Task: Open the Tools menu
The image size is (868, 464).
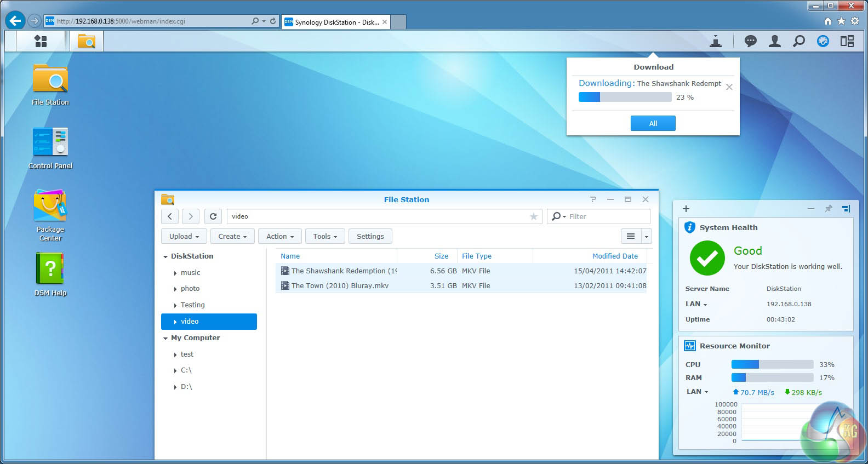Action: pyautogui.click(x=325, y=236)
